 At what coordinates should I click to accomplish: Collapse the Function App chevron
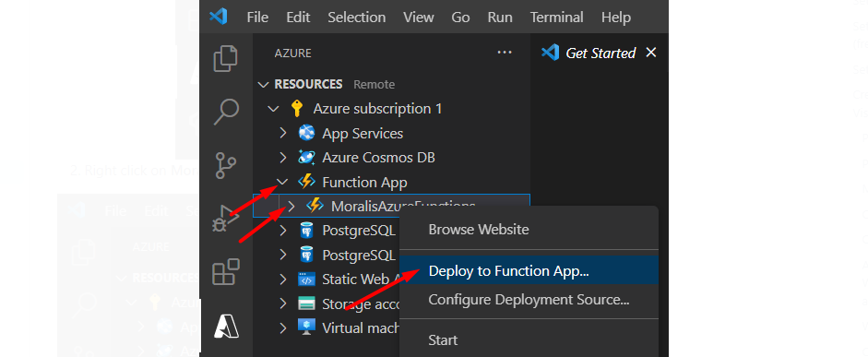tap(283, 182)
